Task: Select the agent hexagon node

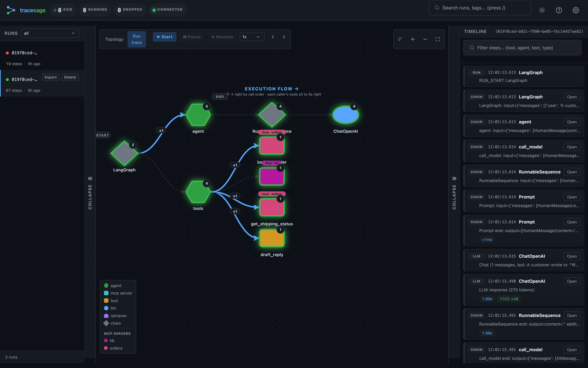Action: (x=198, y=115)
